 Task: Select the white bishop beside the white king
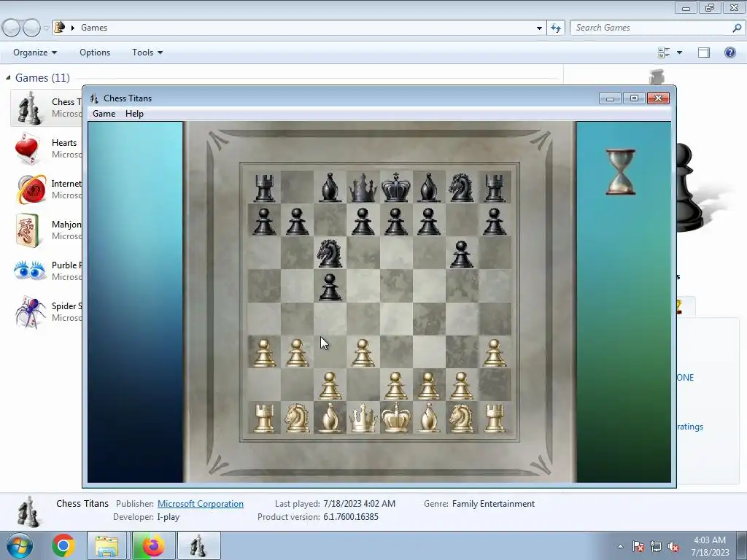[x=429, y=418]
